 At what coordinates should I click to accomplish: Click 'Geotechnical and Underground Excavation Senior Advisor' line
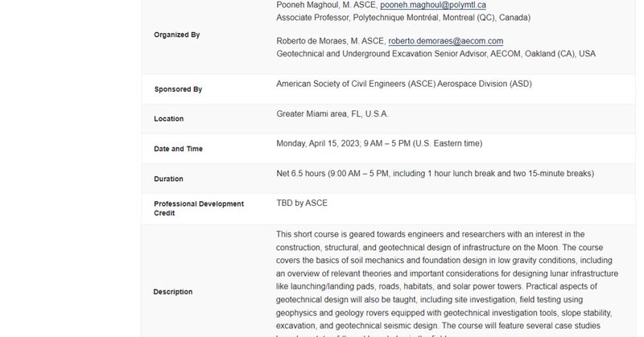pos(436,54)
